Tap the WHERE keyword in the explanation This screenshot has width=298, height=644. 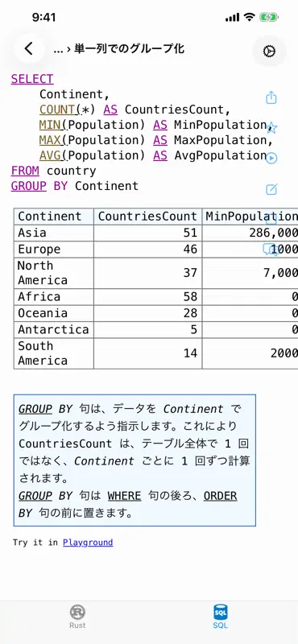click(124, 496)
